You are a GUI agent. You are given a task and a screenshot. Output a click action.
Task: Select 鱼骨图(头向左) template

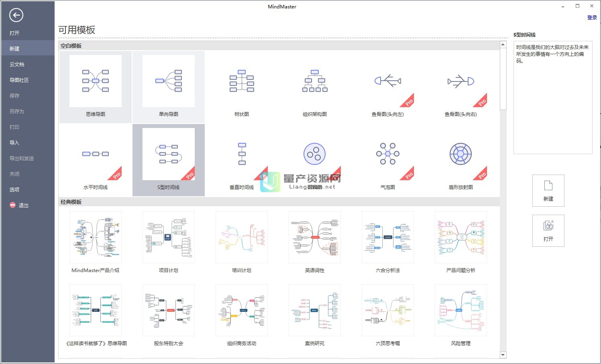pos(388,87)
